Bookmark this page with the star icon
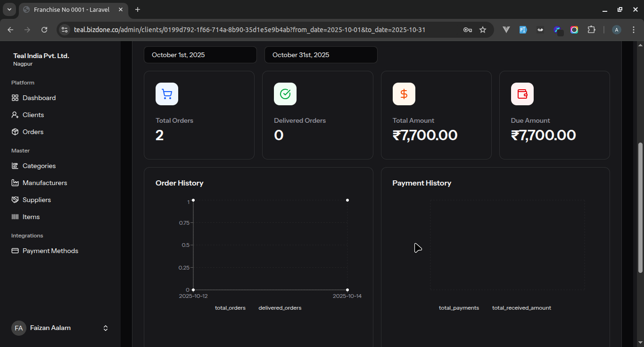Screen dimensions: 644x347 coord(483,30)
